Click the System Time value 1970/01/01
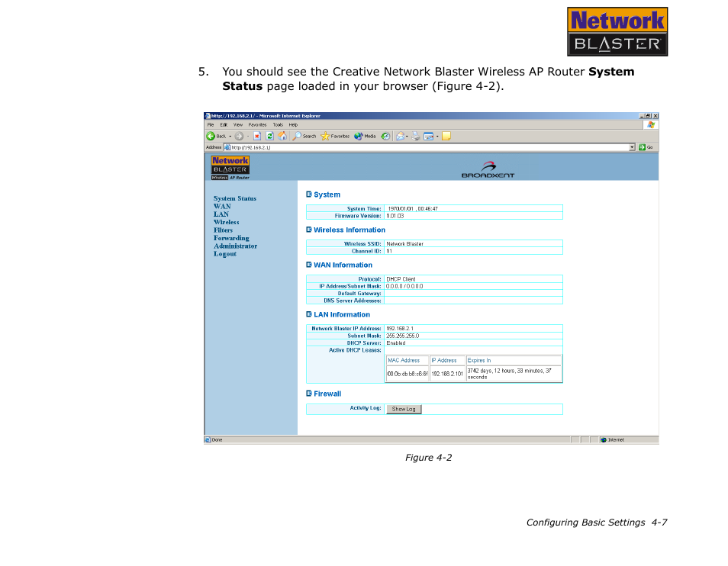The height and width of the screenshot is (566, 728). tap(400, 209)
